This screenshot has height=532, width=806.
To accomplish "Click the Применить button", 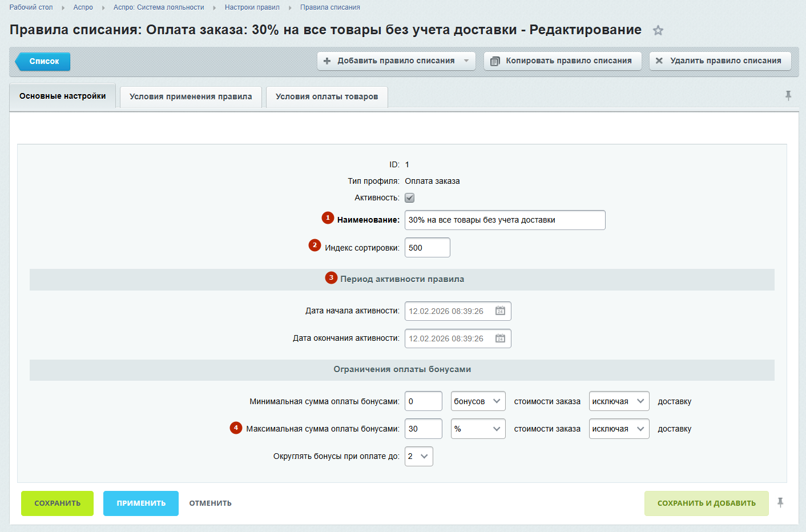I will 141,503.
